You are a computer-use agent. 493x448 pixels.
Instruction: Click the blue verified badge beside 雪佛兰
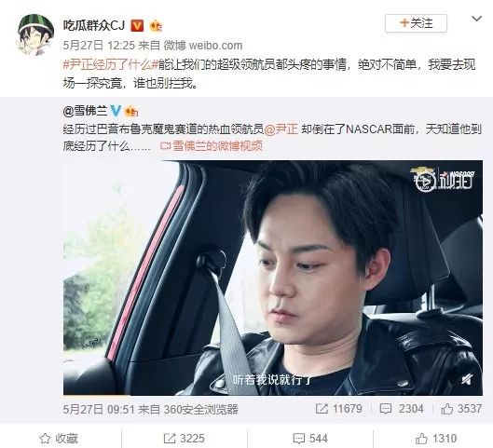coord(116,111)
